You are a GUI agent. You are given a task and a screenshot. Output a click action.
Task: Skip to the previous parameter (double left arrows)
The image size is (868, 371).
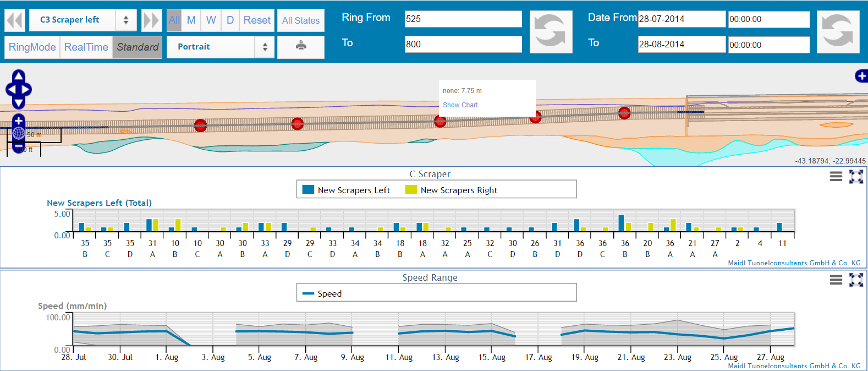coord(15,20)
